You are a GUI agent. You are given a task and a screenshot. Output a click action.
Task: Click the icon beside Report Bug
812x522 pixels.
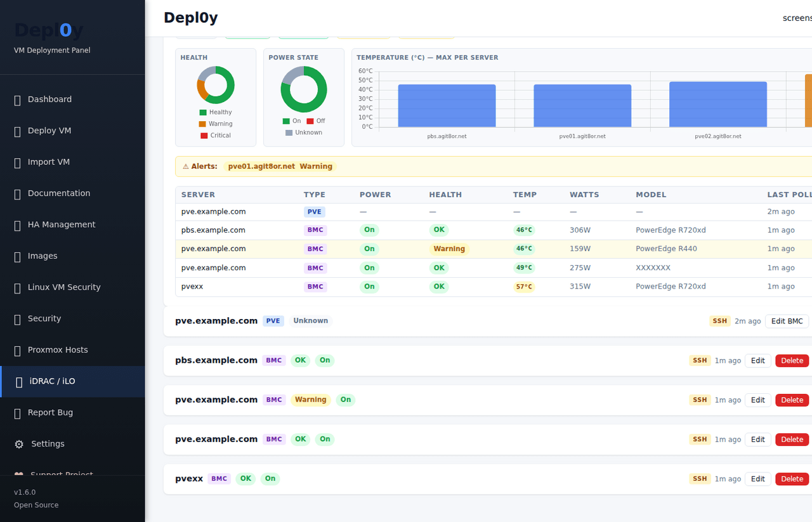18,413
